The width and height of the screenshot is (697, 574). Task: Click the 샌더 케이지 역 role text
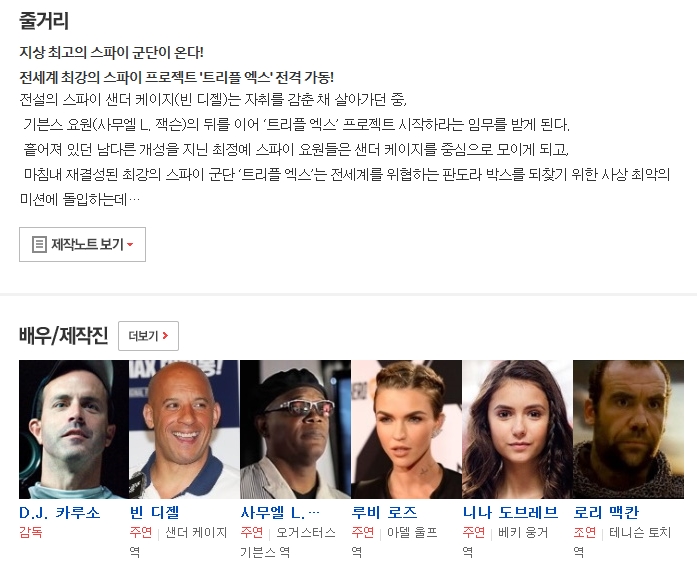[178, 542]
